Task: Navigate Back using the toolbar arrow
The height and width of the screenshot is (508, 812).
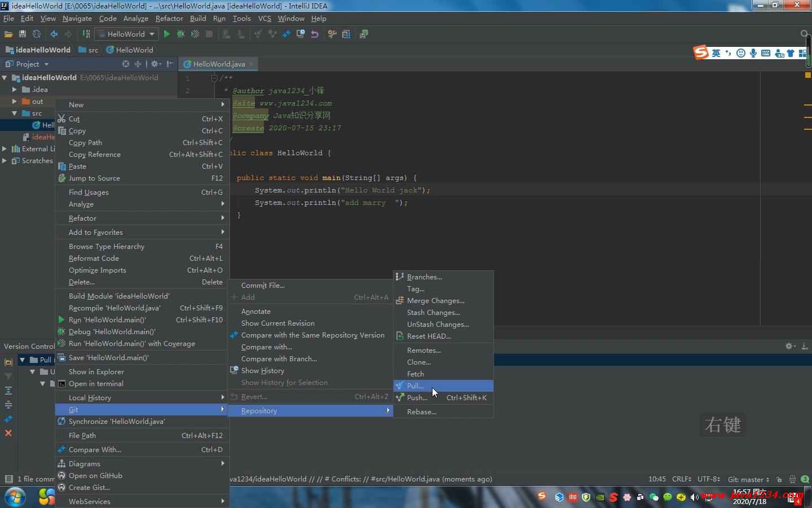Action: click(54, 34)
